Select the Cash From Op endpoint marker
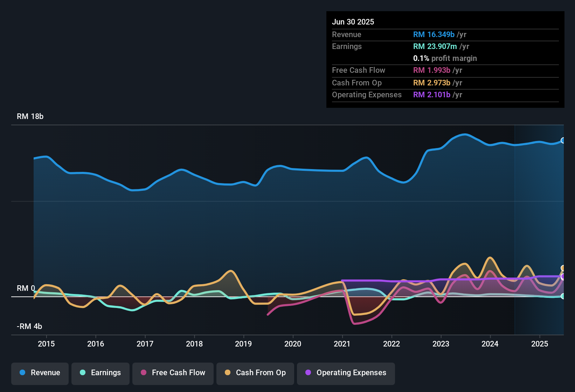575x392 pixels. tap(563, 268)
